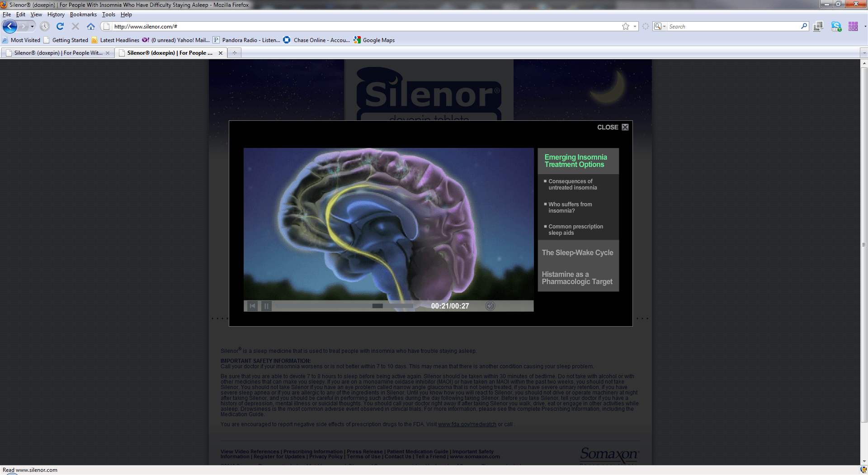Open the History menu
The width and height of the screenshot is (868, 475).
tap(56, 14)
